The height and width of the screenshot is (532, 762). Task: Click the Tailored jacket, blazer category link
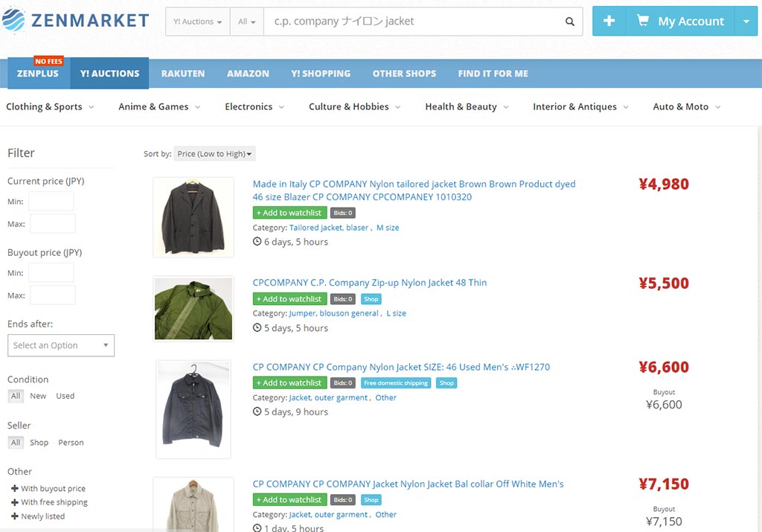328,228
